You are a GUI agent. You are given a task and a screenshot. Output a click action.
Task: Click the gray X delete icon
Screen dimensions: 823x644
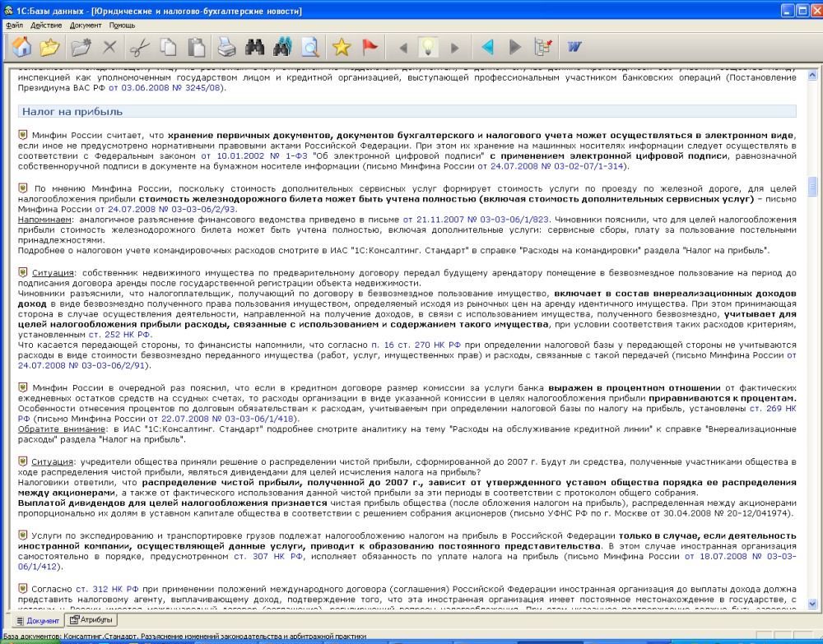pos(109,47)
